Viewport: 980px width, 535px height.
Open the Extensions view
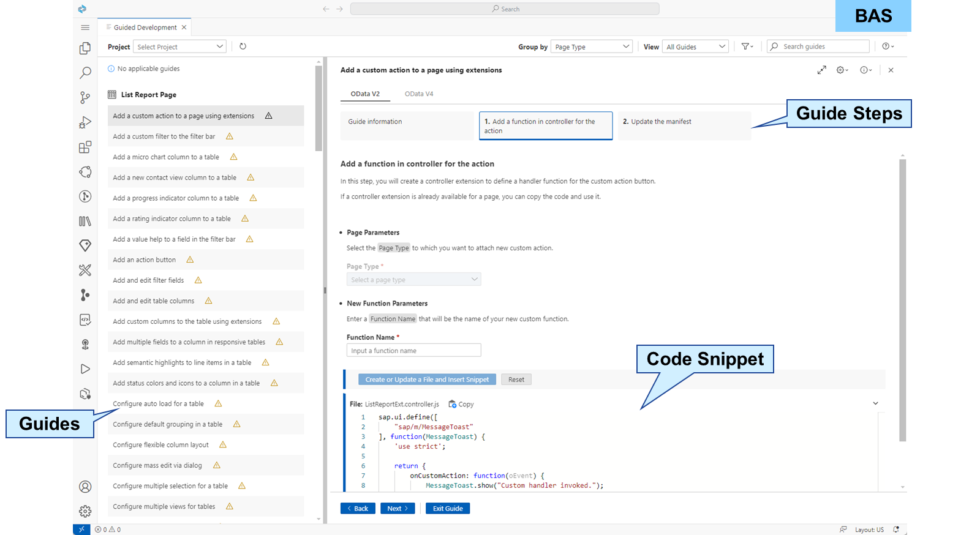(85, 147)
